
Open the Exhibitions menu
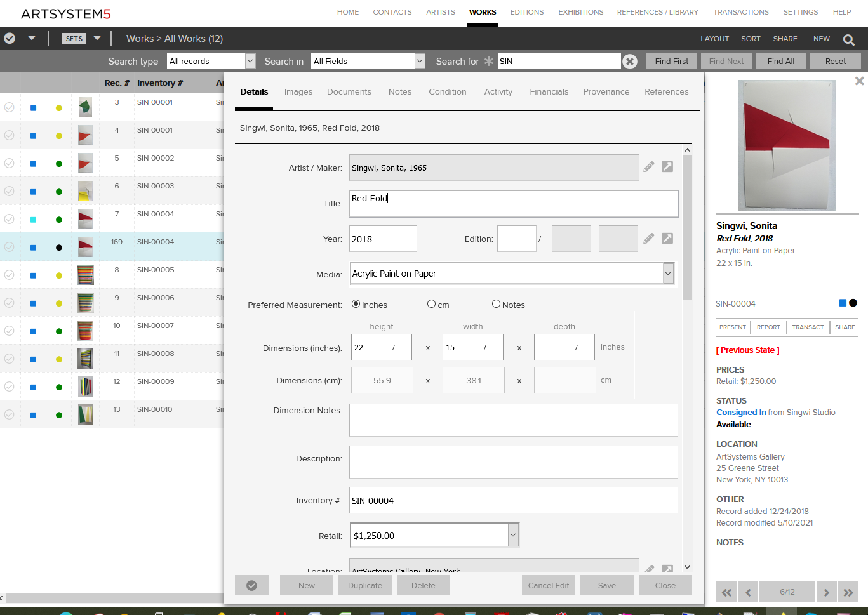580,12
